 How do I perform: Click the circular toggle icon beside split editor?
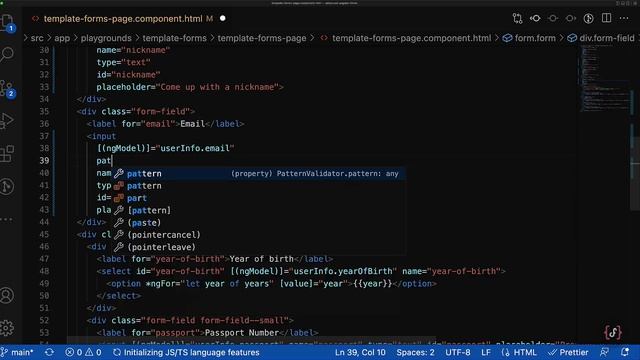click(589, 18)
